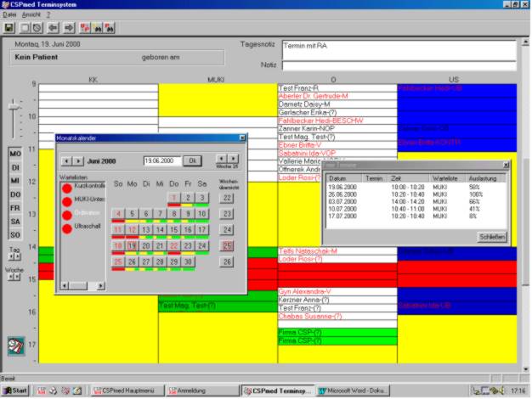532x399 pixels.
Task: Select MO weekday button in sidebar
Action: pos(15,154)
